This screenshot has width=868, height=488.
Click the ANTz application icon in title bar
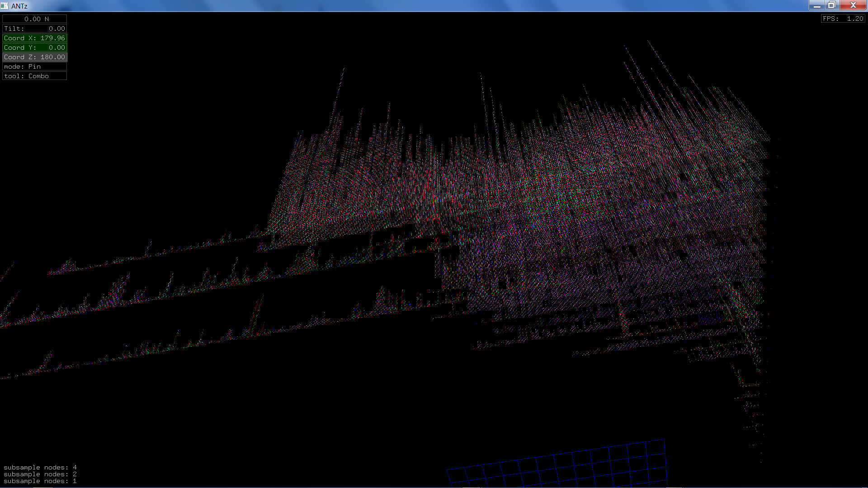[x=5, y=6]
